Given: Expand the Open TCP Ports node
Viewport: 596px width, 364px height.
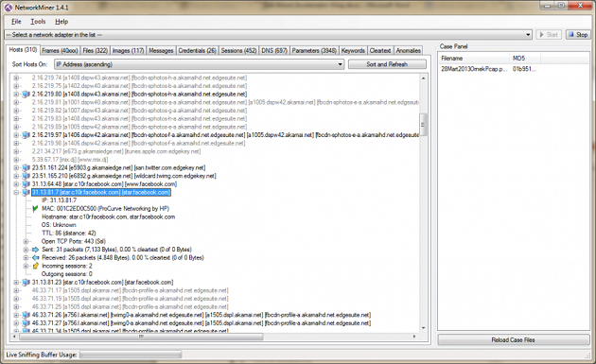Looking at the screenshot, I should 26,241.
